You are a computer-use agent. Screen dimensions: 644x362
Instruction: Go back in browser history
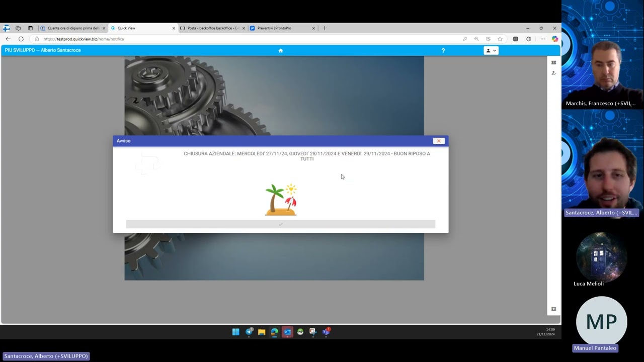click(x=8, y=39)
